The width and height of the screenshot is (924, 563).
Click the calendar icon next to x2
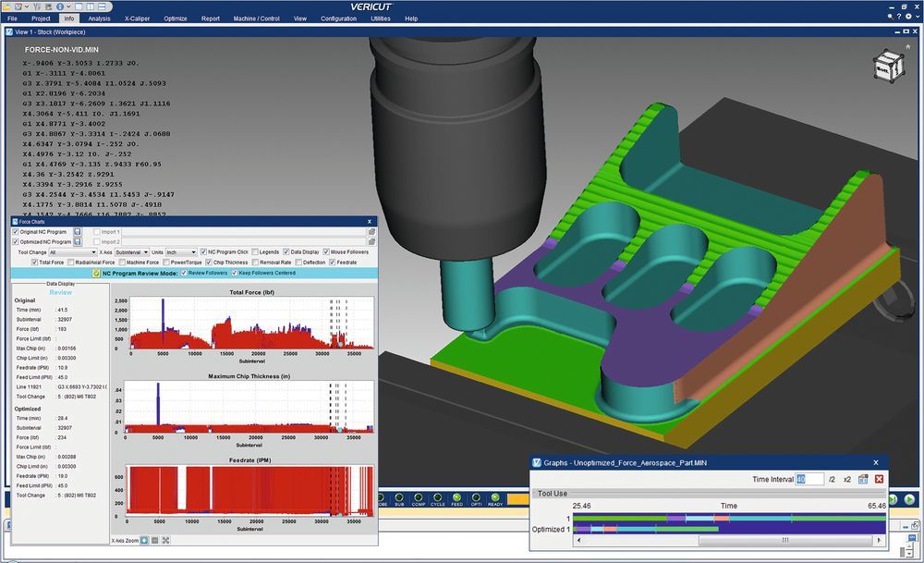point(863,479)
